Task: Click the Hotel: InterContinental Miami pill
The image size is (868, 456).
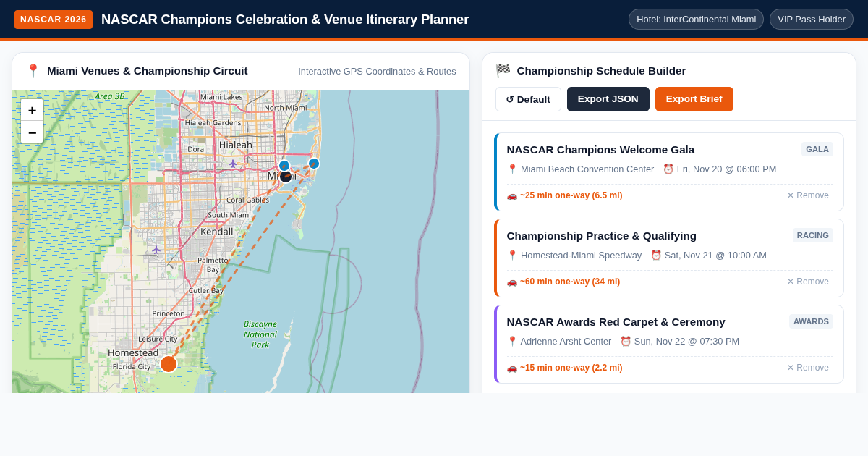Action: click(x=696, y=20)
